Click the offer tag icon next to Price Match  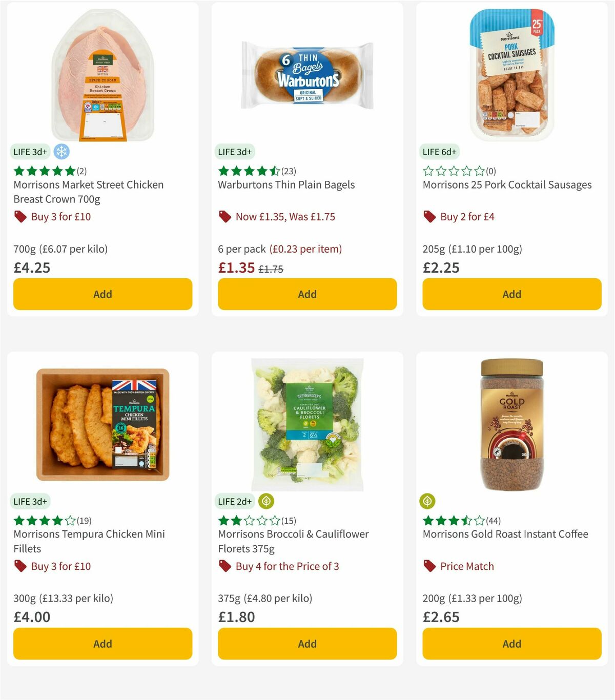coord(428,566)
